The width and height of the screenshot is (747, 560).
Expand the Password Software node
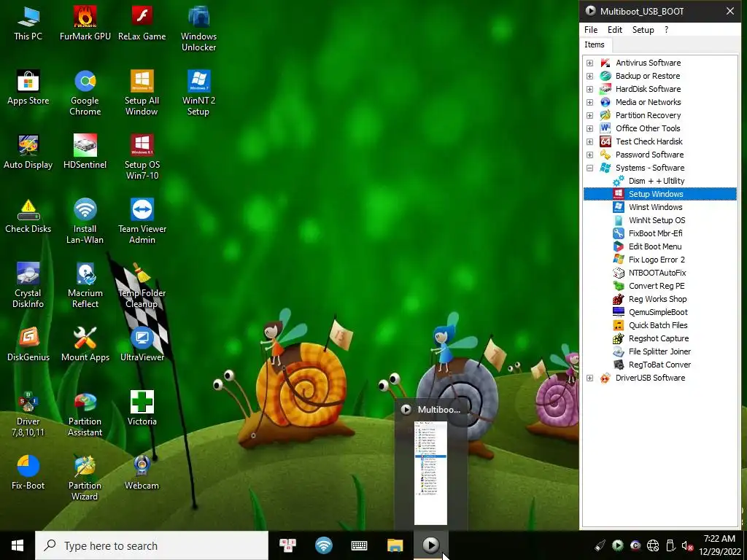(589, 155)
